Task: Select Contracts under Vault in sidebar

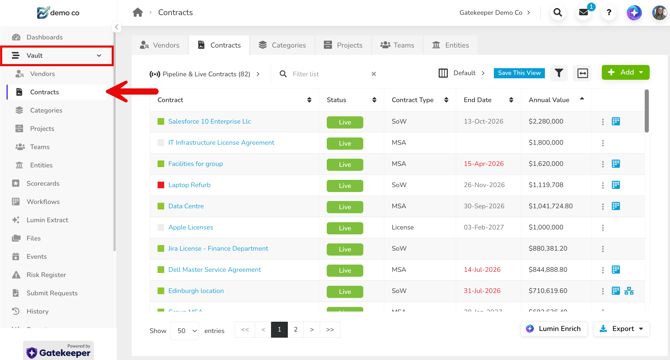Action: 44,92
